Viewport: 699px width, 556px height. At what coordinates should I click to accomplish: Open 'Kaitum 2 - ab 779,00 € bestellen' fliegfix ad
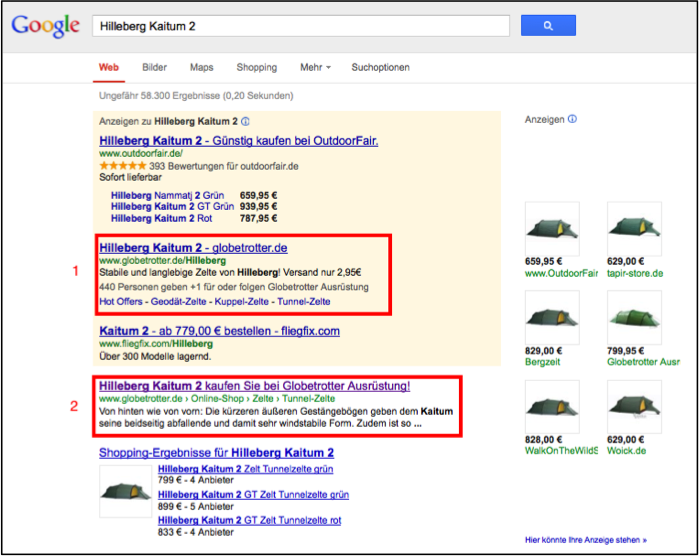tap(219, 331)
